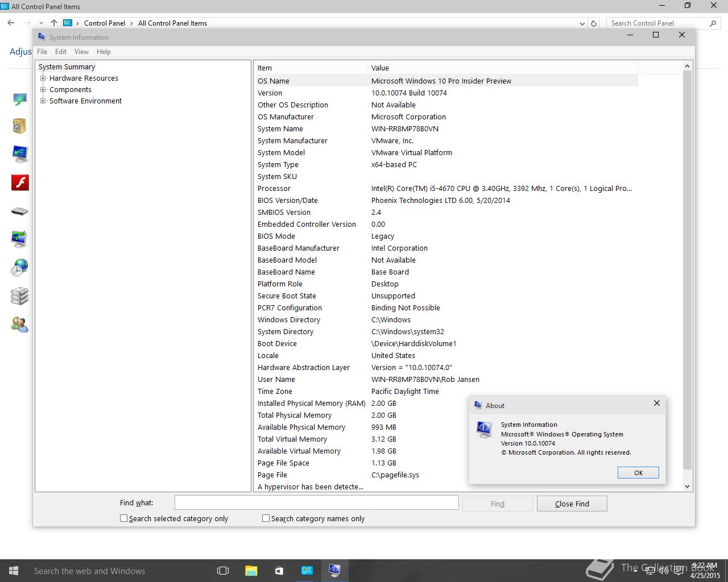Click All Control Panel Items breadcrumb
The image size is (728, 582).
pyautogui.click(x=172, y=23)
